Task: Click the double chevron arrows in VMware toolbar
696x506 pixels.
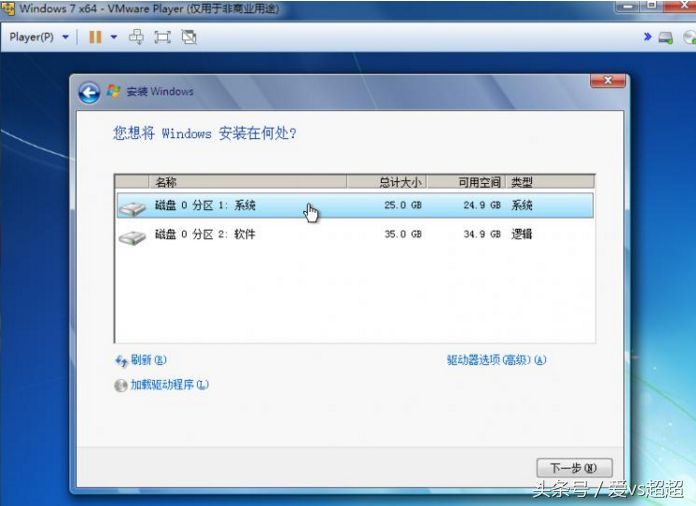Action: coord(648,37)
